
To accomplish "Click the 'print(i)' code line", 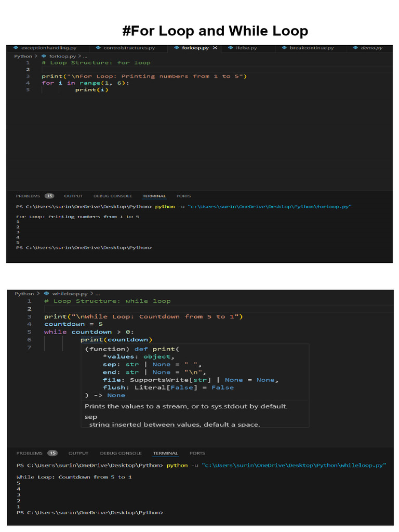I will (91, 90).
